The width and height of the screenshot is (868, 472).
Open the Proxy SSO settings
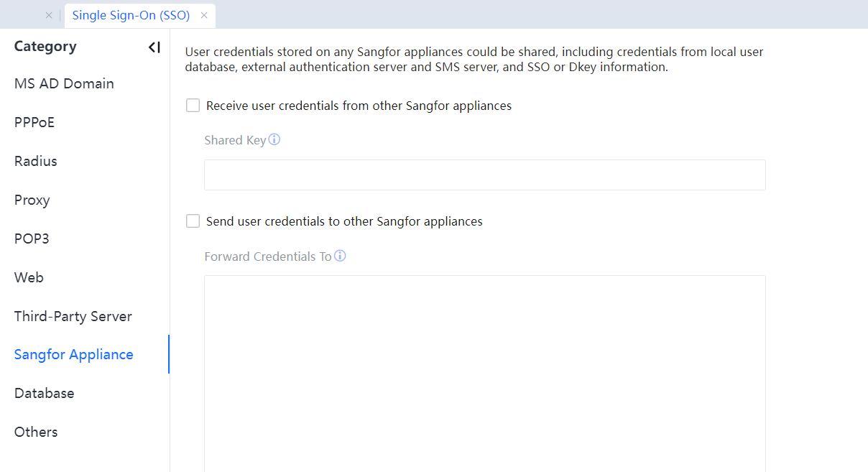(32, 200)
